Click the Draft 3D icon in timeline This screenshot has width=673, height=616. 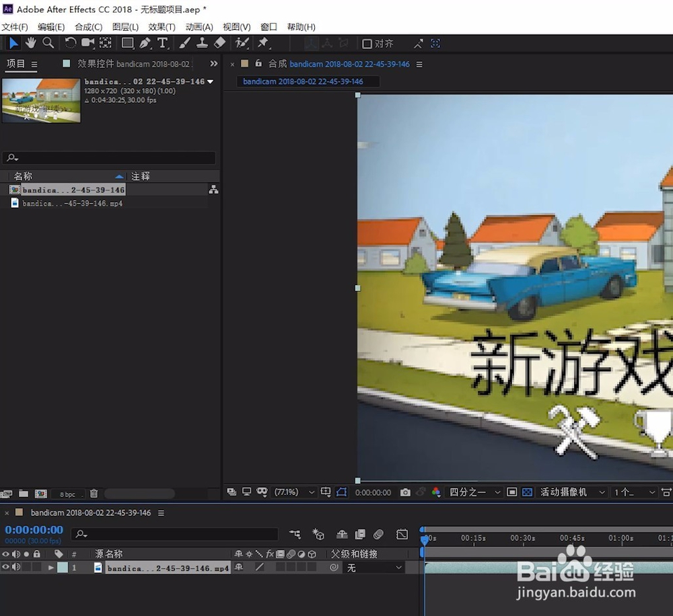pos(318,534)
